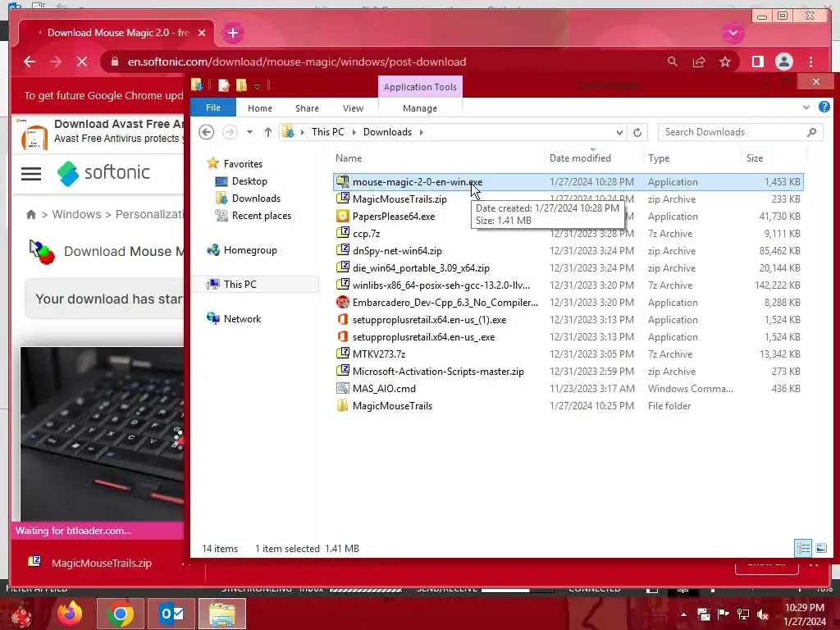
Task: Select PapersPlease64.exe file
Action: click(393, 217)
